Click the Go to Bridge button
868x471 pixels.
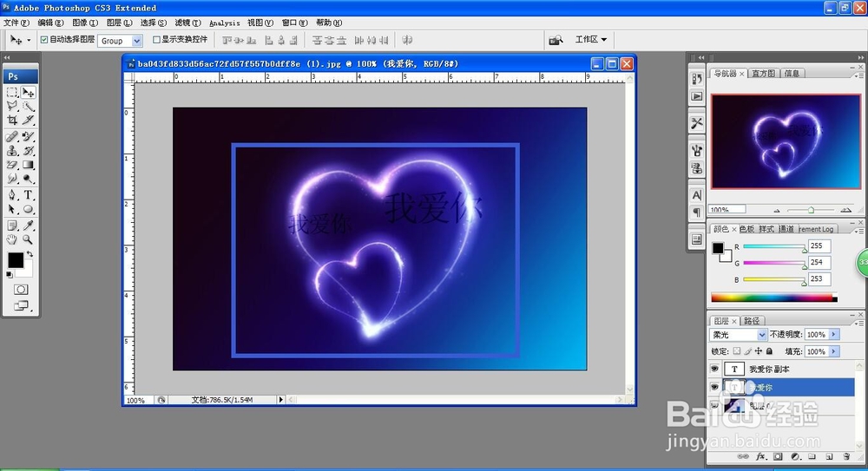556,40
